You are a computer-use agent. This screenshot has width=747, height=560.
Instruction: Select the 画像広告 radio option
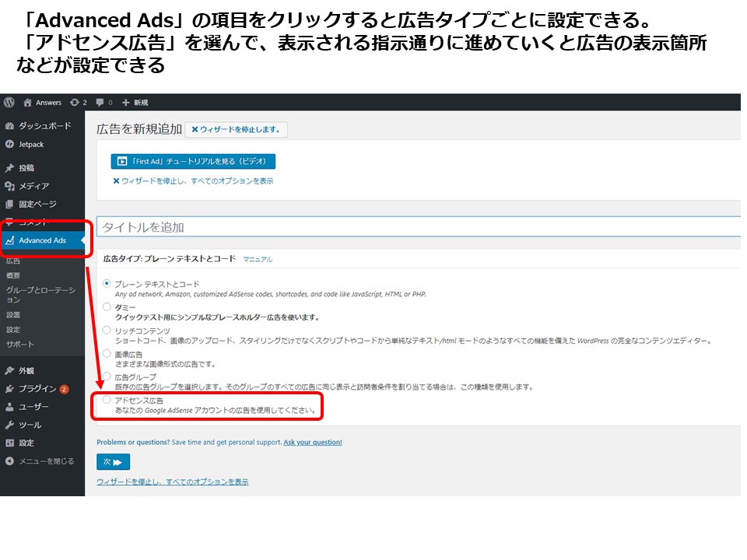pos(107,353)
